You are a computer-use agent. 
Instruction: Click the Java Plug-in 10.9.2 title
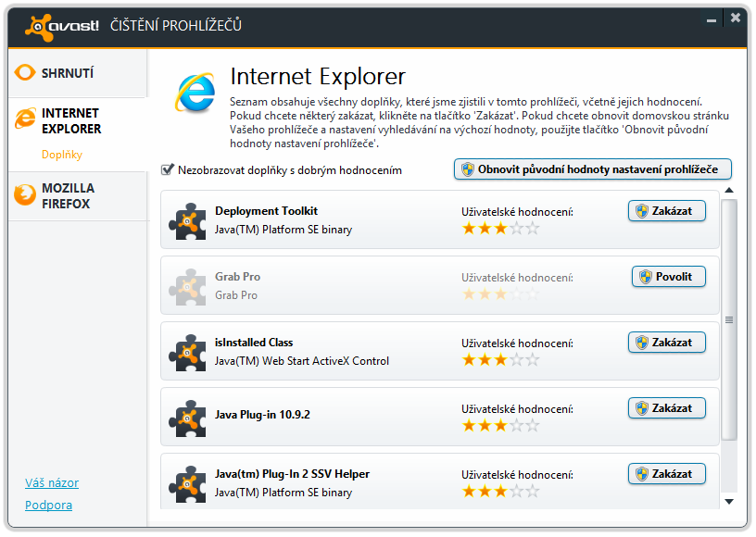(x=262, y=414)
